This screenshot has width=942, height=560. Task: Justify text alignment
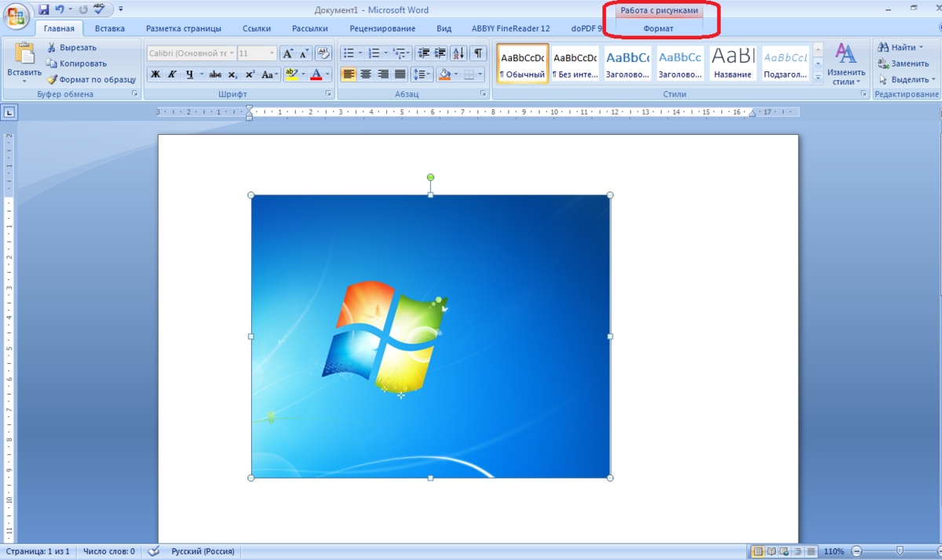coord(400,75)
